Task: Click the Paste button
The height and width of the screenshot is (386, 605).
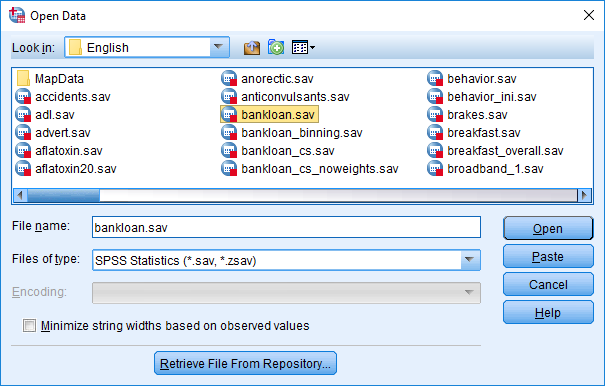Action: 548,257
